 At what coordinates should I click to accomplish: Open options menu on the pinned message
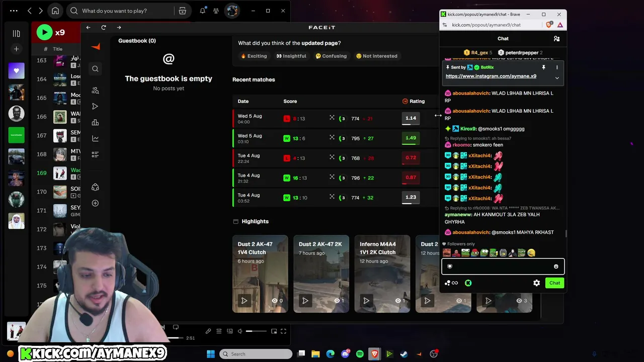[557, 67]
